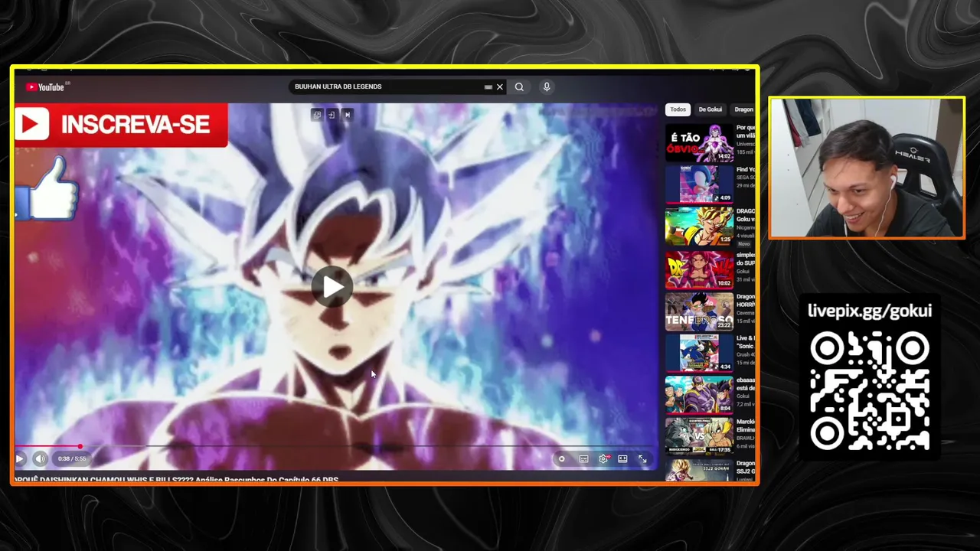Viewport: 980px width, 551px height.
Task: Open the TENEBROSO 23:22 video thumbnail
Action: pyautogui.click(x=699, y=311)
